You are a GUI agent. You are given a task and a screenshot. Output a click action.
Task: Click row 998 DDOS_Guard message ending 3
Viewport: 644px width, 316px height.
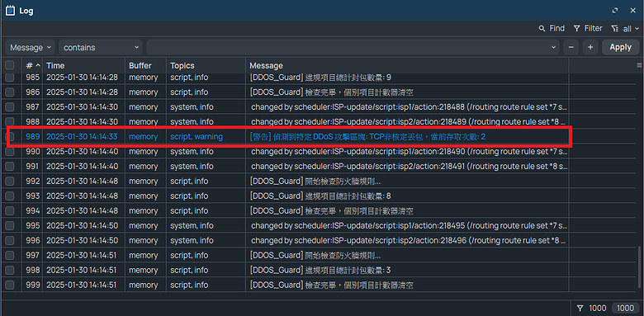[x=320, y=270]
